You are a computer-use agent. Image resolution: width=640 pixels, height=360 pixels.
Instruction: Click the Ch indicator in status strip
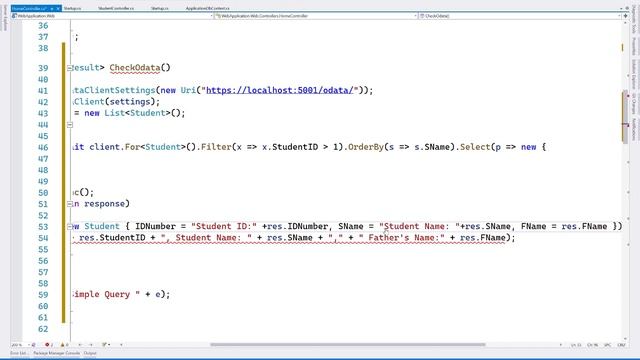tap(592, 345)
